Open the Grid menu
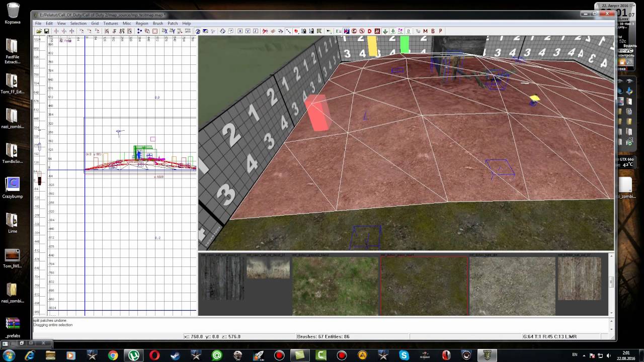The image size is (644, 362). coord(95,23)
